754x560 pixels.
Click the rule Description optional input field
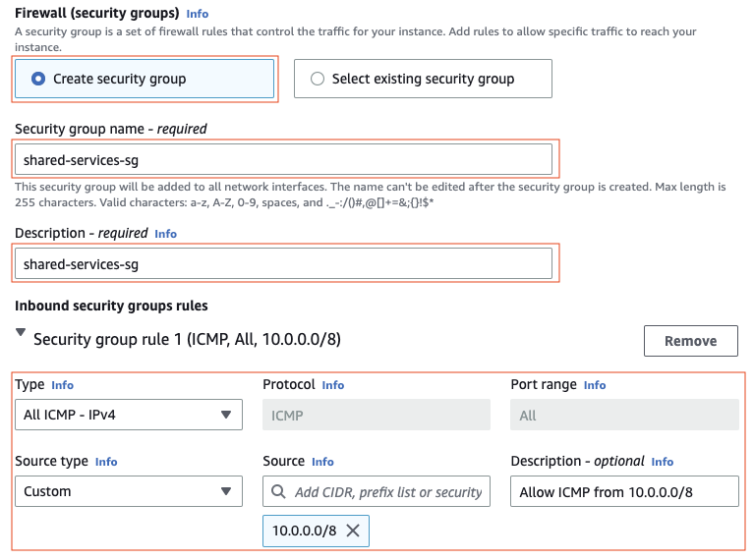[624, 491]
